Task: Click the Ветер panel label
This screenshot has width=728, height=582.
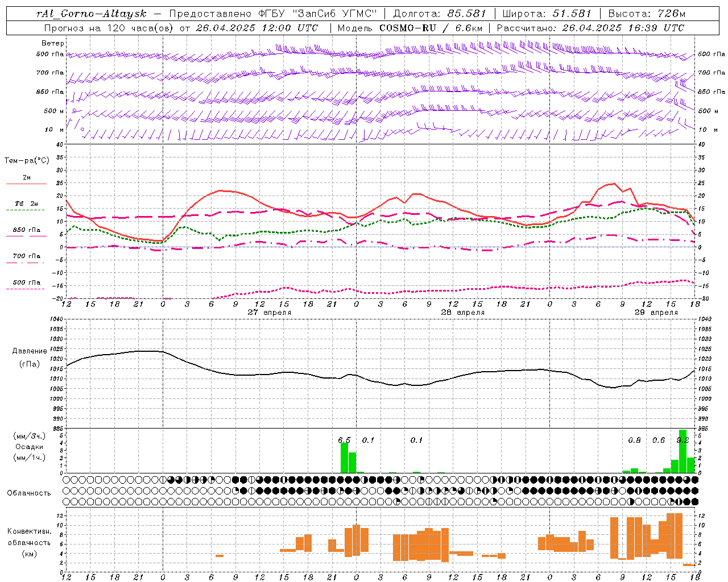Action: (x=53, y=43)
